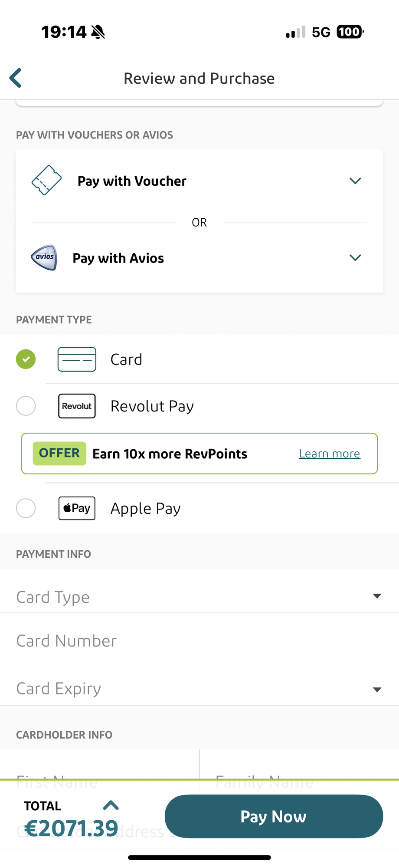The height and width of the screenshot is (868, 399).
Task: Select the Card payment radio button
Action: [26, 359]
